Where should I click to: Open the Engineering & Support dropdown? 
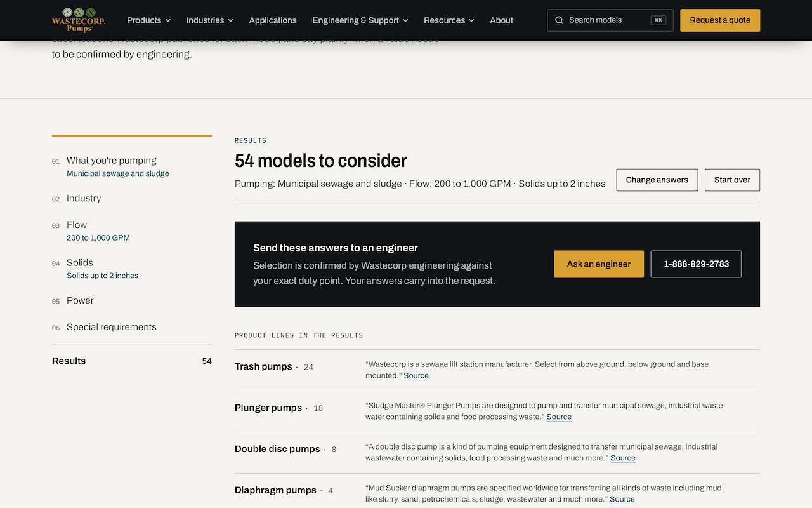click(x=360, y=20)
